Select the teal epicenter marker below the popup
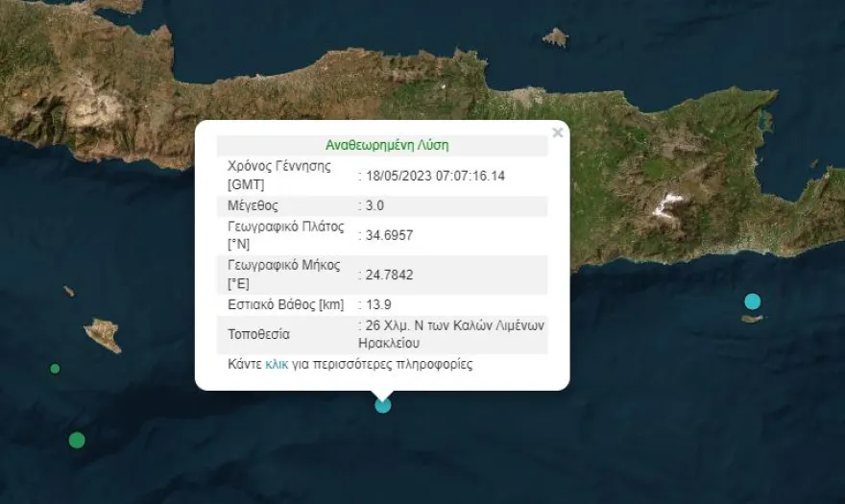845x504 pixels. (382, 405)
